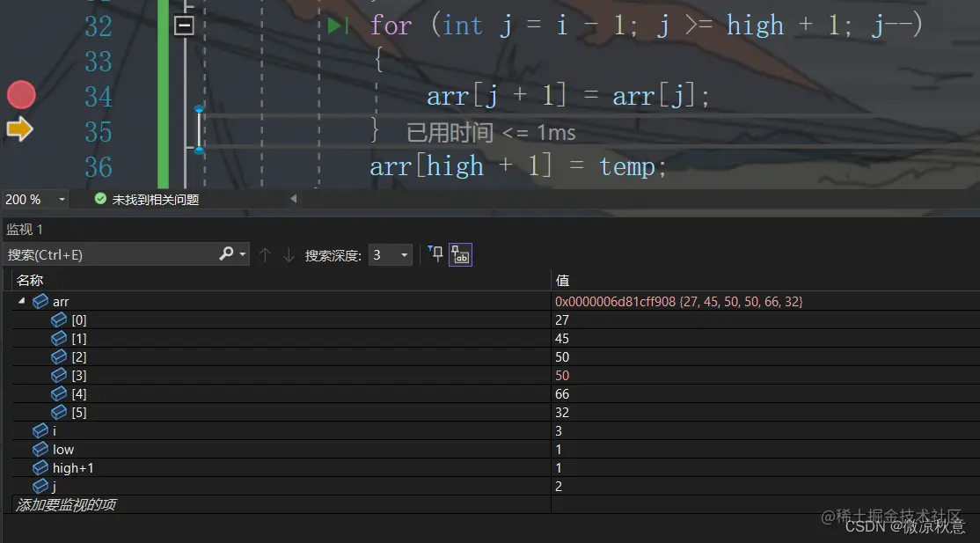
Task: Click the Value (值) column header
Action: pos(562,280)
